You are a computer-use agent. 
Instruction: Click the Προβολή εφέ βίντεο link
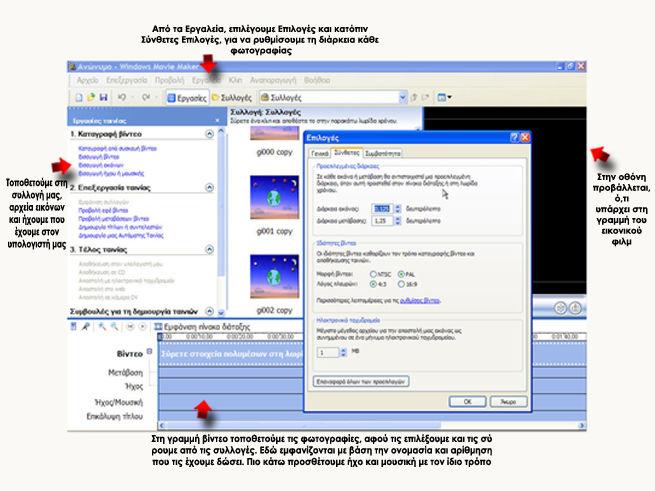(x=103, y=210)
